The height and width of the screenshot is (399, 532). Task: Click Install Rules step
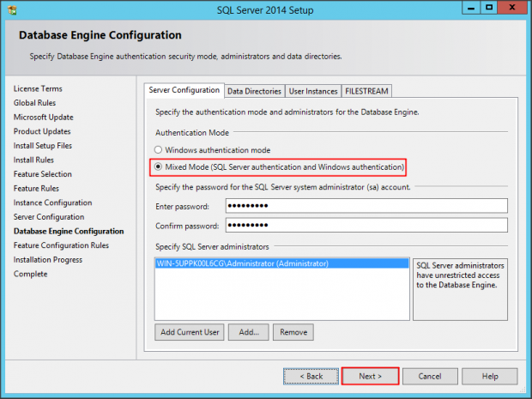[x=33, y=160]
